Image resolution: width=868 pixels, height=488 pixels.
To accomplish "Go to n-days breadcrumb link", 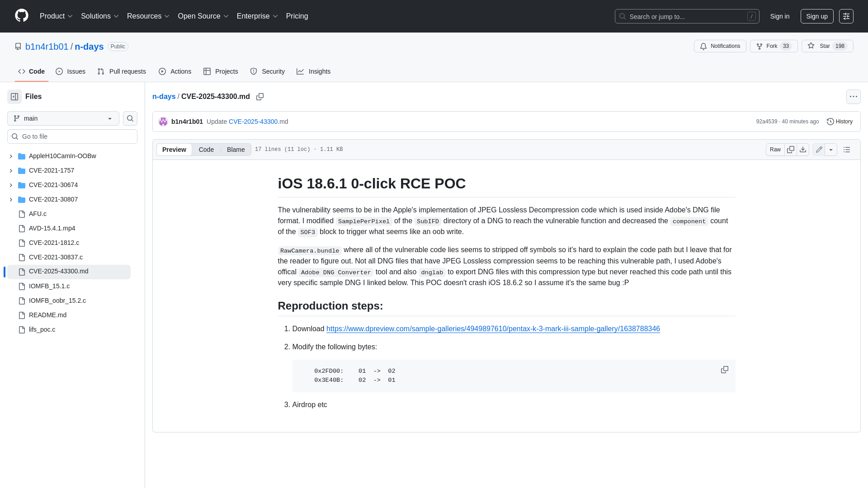I will click(x=164, y=97).
